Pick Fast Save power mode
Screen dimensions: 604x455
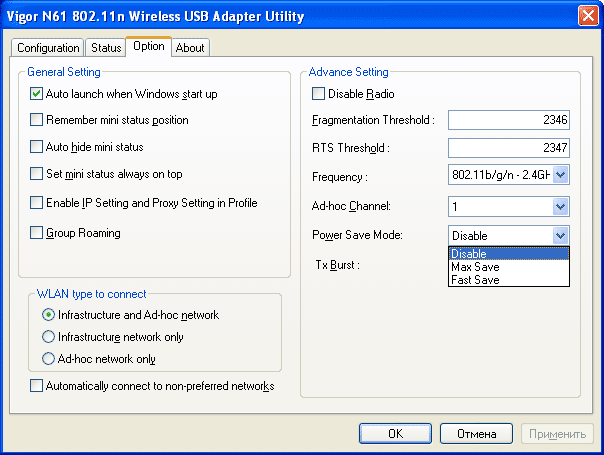(508, 280)
